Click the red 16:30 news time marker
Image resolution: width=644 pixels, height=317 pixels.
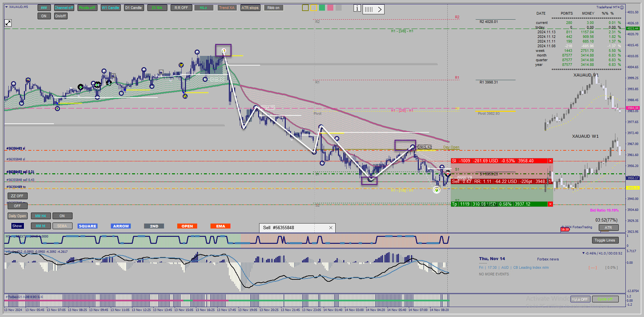(565, 230)
